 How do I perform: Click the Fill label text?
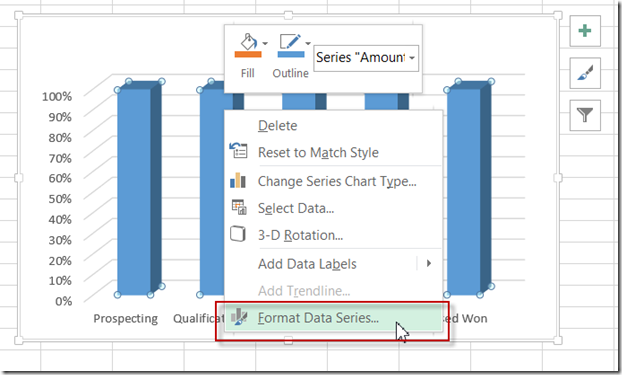click(248, 73)
